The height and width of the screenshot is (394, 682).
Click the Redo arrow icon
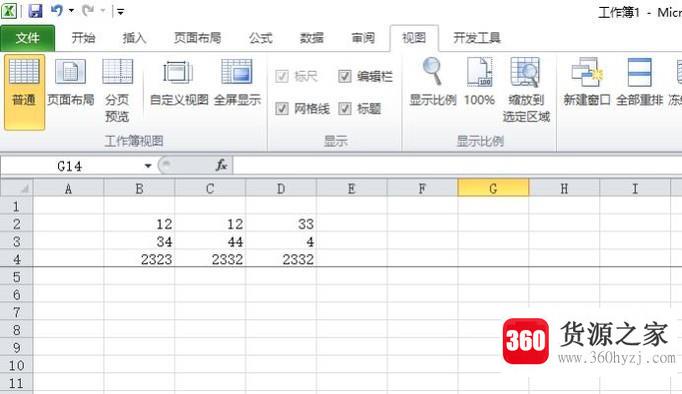[88, 10]
